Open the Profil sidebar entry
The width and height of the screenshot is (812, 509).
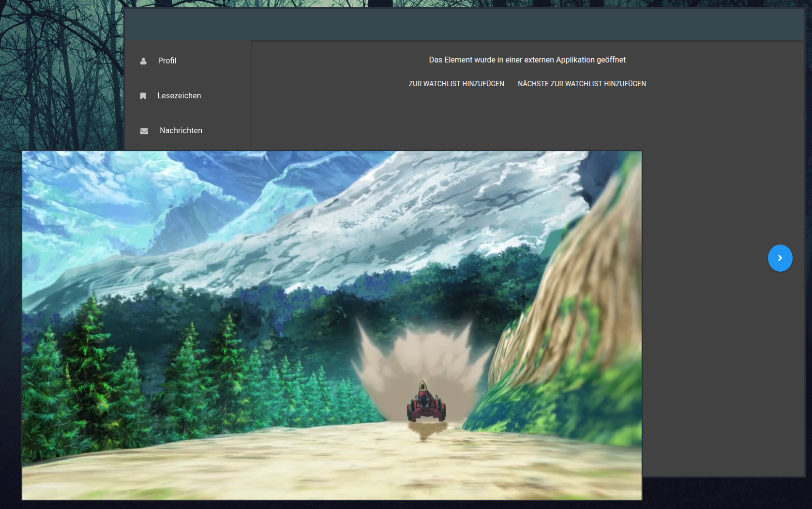coord(188,61)
